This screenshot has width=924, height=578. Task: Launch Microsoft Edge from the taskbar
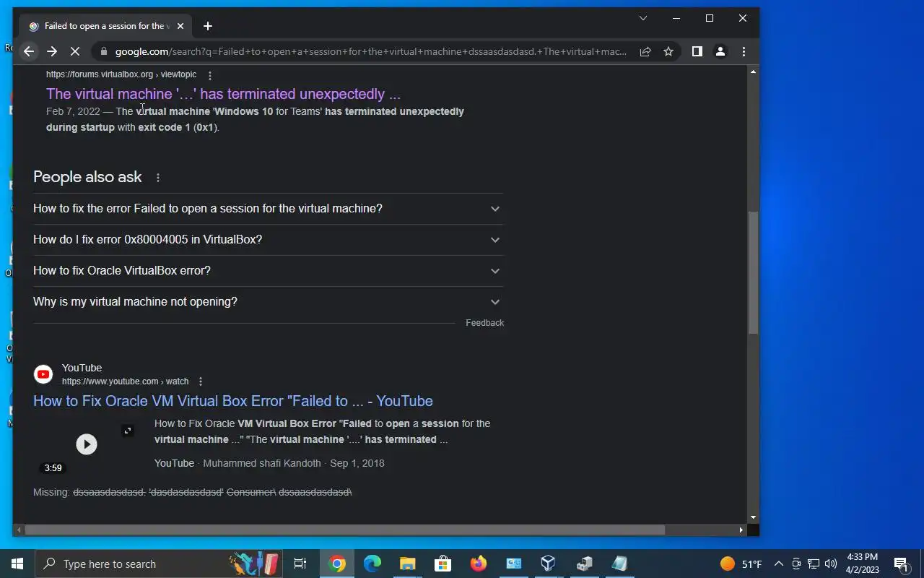372,564
